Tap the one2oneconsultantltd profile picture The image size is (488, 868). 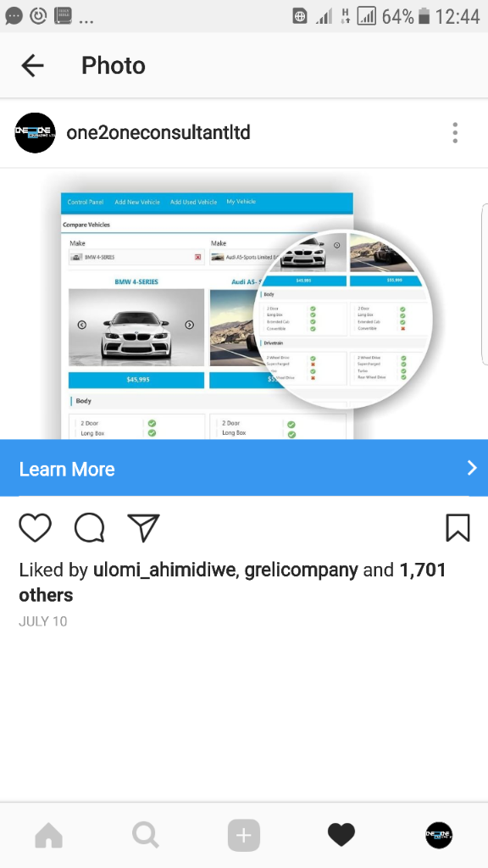[x=35, y=133]
